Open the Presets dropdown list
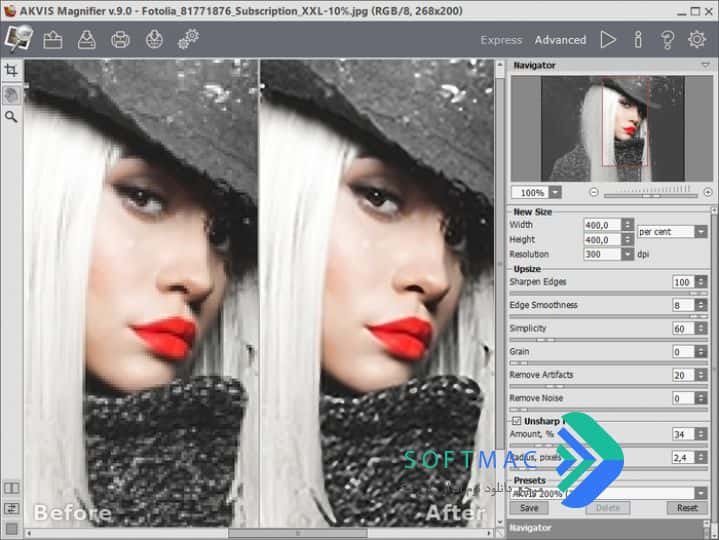Image resolution: width=719 pixels, height=540 pixels. click(x=701, y=493)
